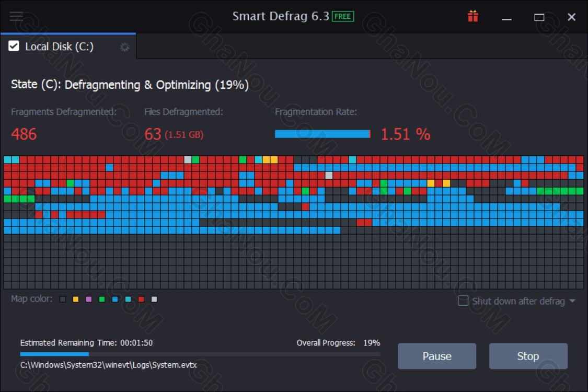Enable Shut down after defrag checkbox
588x392 pixels.
[x=463, y=301]
